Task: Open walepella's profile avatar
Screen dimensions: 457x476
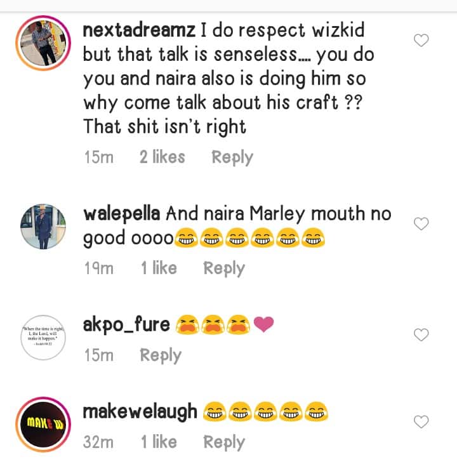Action: pyautogui.click(x=43, y=227)
